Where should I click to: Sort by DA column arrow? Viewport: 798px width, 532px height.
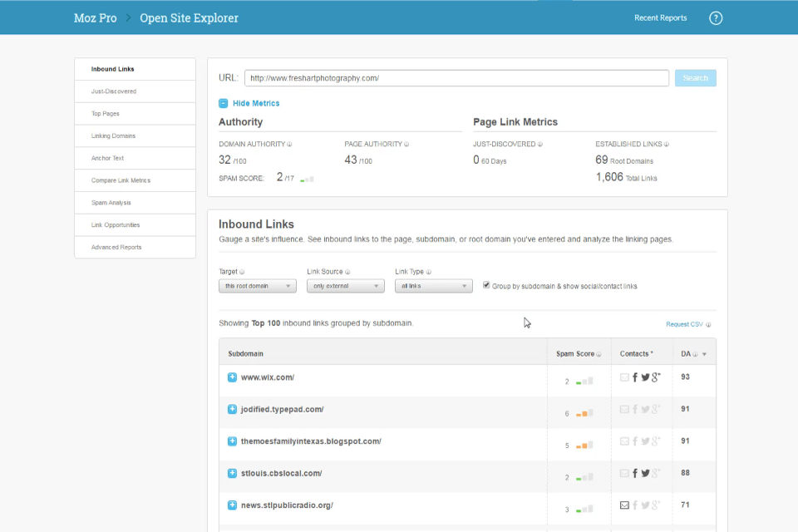(704, 354)
